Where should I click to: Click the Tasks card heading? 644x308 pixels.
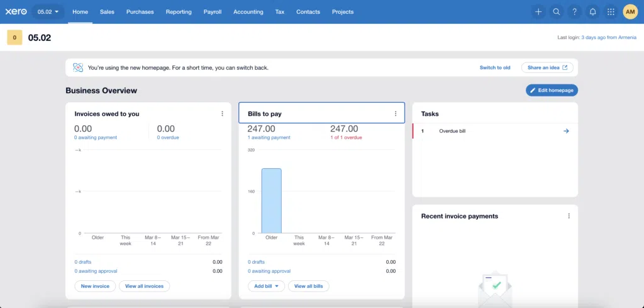pos(430,114)
